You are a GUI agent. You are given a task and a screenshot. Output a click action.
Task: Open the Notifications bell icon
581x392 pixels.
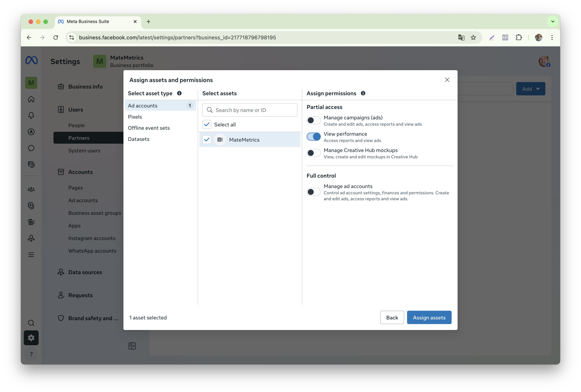pos(31,115)
